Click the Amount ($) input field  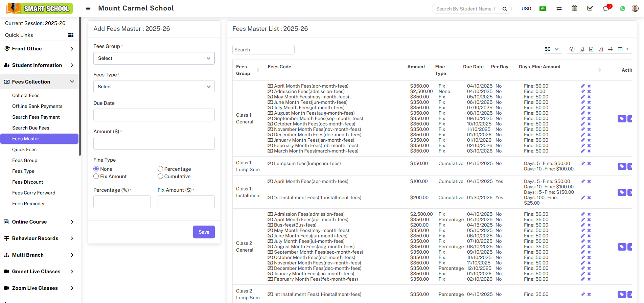pos(154,143)
